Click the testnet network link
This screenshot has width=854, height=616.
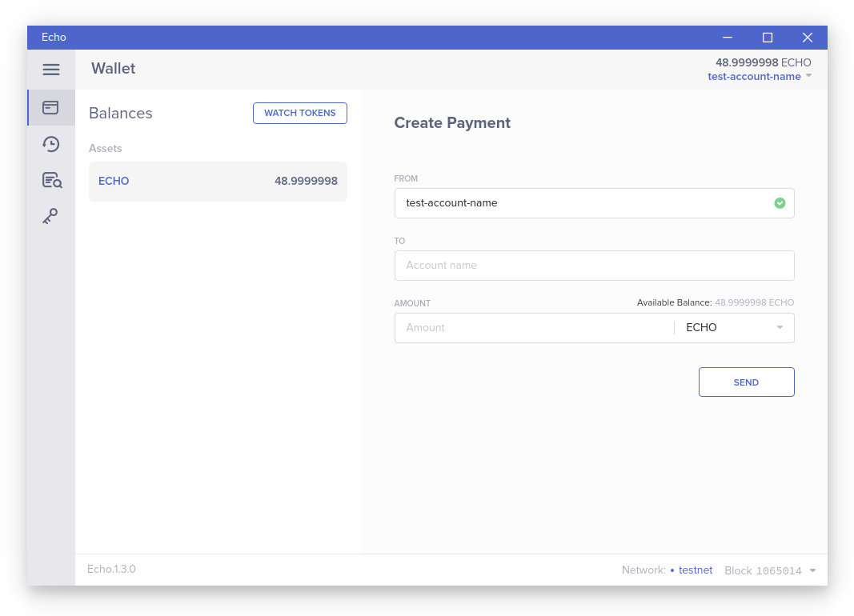[x=696, y=570]
